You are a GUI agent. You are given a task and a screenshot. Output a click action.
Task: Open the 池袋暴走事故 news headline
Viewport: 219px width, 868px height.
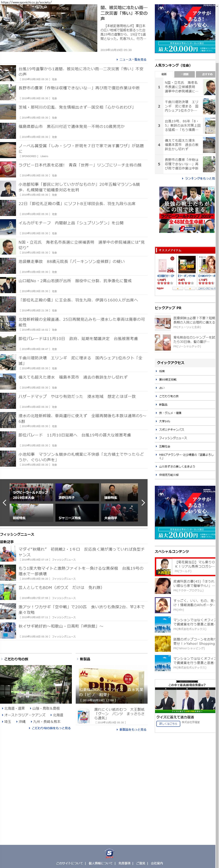coord(71,261)
